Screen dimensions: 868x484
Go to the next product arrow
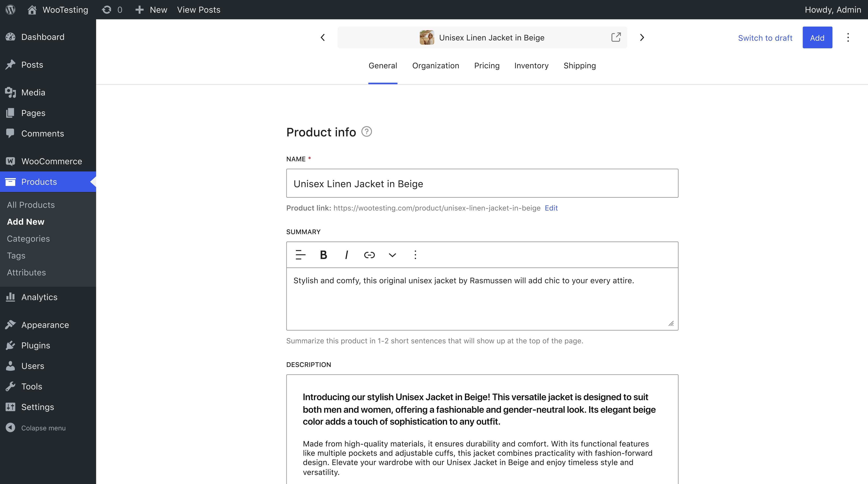642,38
